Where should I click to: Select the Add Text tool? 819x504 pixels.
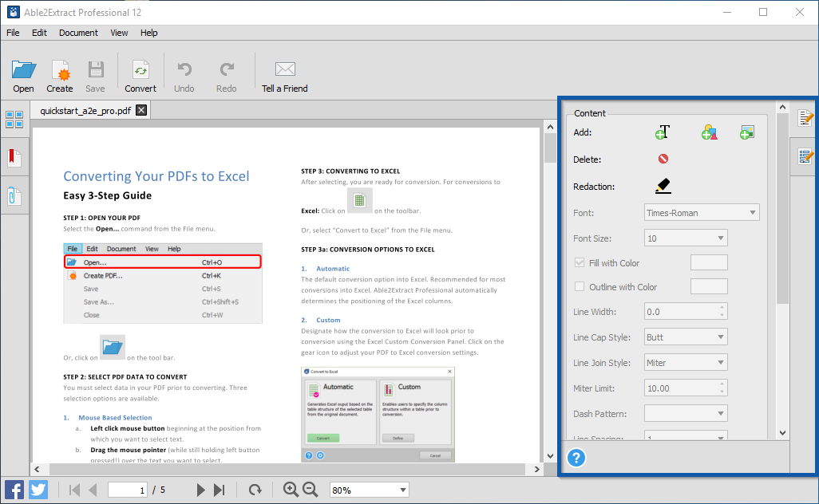click(663, 132)
